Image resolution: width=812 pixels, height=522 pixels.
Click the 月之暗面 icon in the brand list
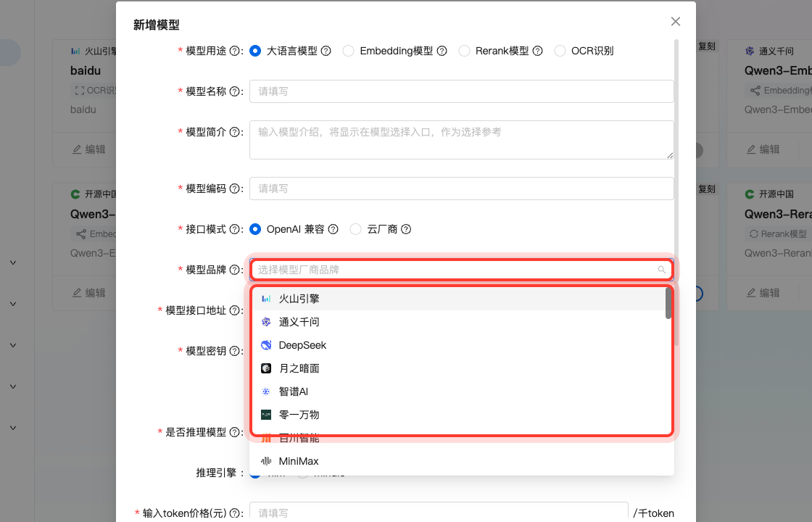coord(266,368)
